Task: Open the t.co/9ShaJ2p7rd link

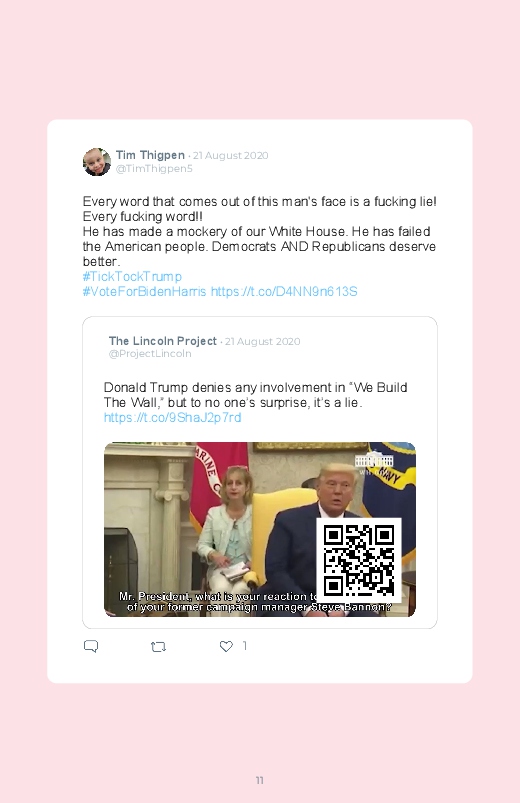Action: click(x=172, y=417)
